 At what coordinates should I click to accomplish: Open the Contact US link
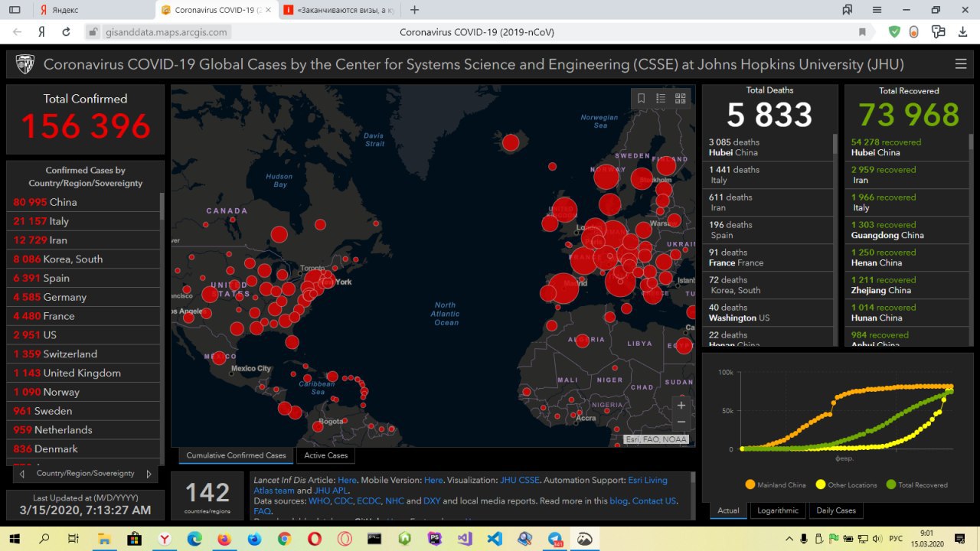coord(654,500)
